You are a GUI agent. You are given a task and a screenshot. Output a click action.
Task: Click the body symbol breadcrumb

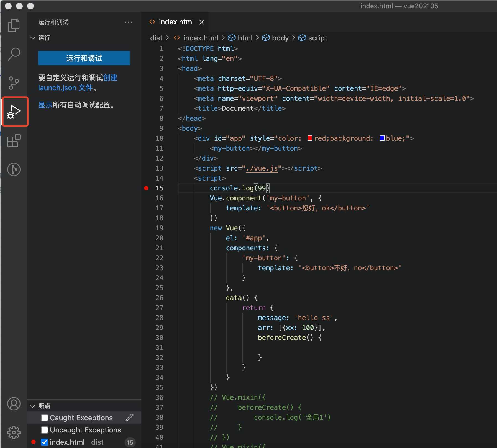[x=275, y=38]
